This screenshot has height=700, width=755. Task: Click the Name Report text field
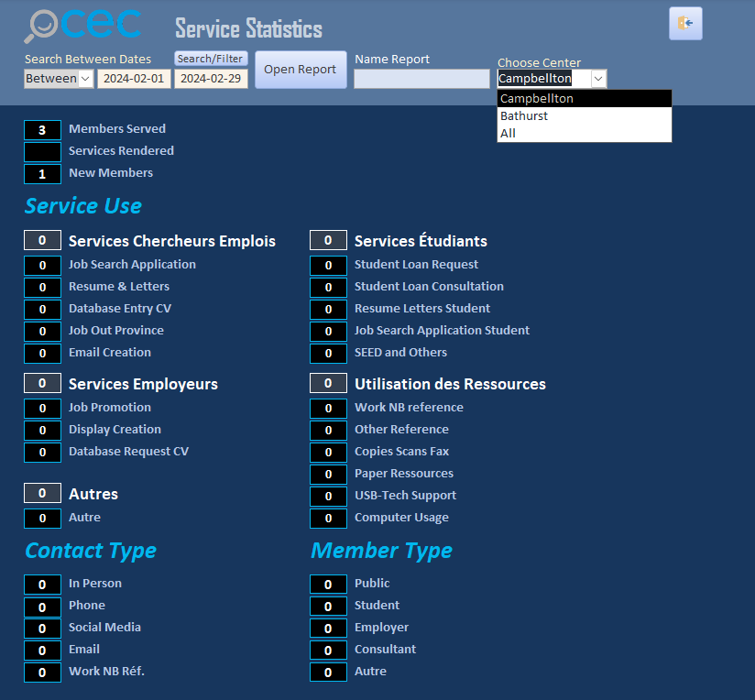coord(421,79)
